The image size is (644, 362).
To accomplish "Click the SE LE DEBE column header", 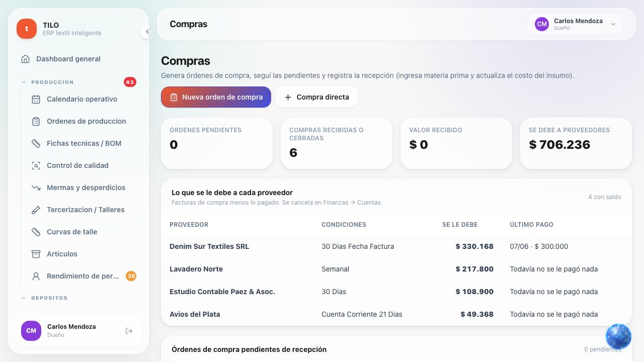I will [460, 225].
